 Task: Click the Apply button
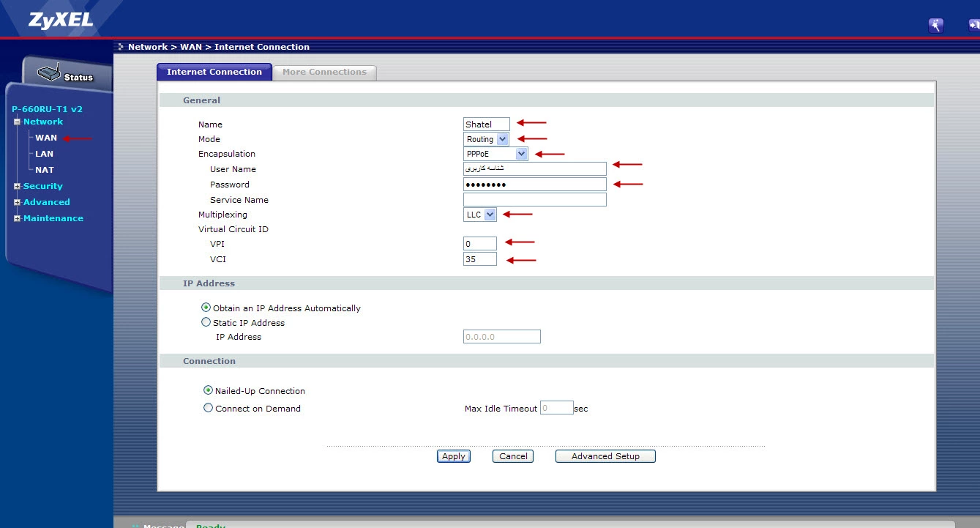(454, 456)
